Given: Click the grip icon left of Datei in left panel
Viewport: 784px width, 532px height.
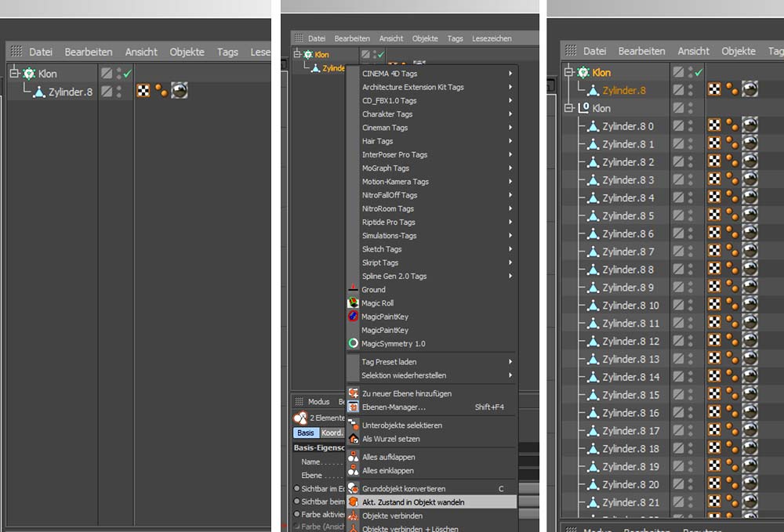Looking at the screenshot, I should pyautogui.click(x=16, y=52).
